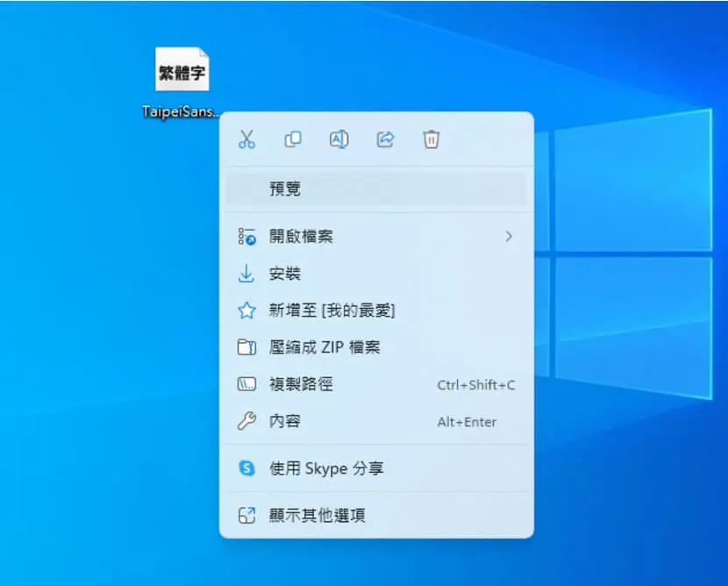Click the Share icon
Viewport: 728px width, 586px height.
tap(385, 139)
